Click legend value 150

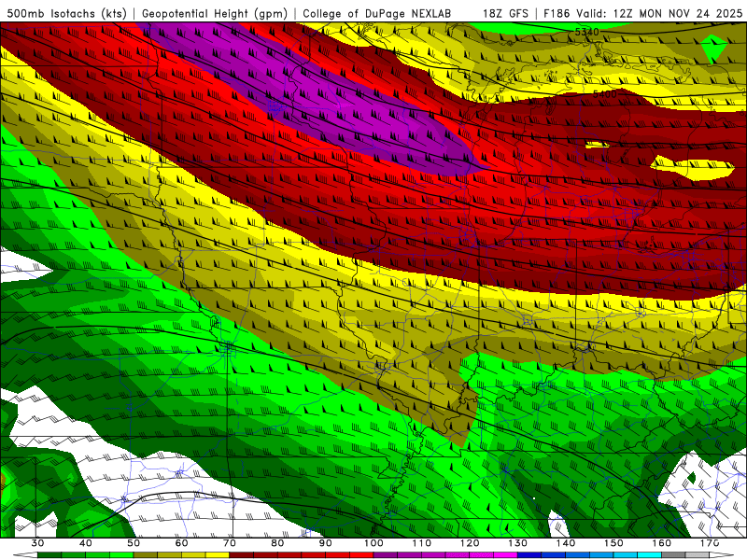(x=613, y=543)
